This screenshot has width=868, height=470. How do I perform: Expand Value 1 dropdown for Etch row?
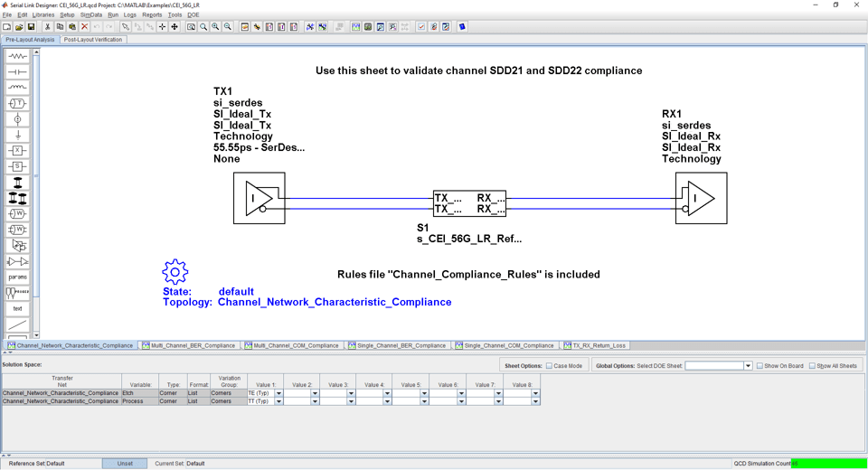point(278,393)
